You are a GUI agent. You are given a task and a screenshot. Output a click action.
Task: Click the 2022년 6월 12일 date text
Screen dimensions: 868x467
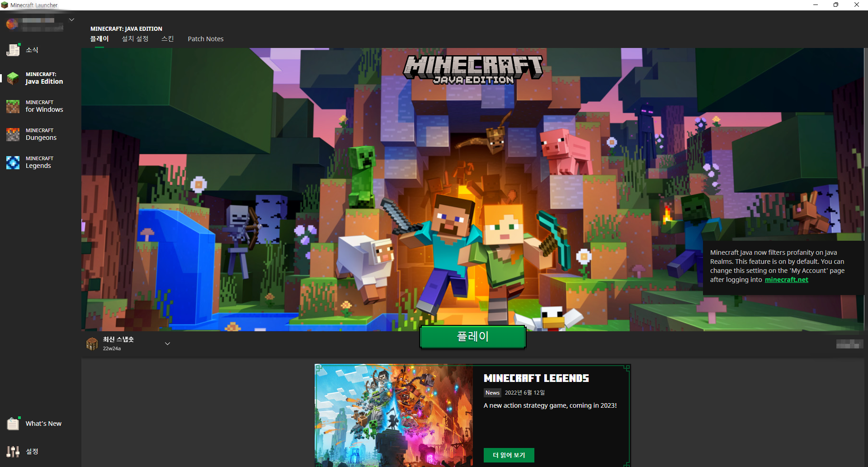coord(525,393)
